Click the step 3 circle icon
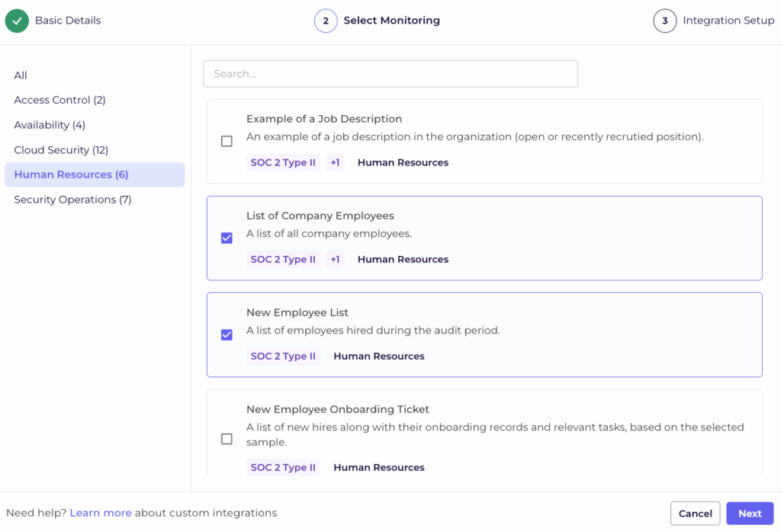Viewport: 781px width, 532px height. point(665,21)
